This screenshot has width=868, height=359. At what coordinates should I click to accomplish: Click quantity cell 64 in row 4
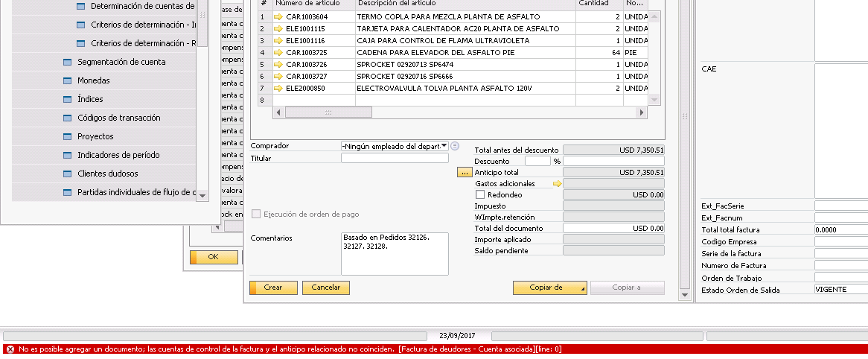(599, 53)
